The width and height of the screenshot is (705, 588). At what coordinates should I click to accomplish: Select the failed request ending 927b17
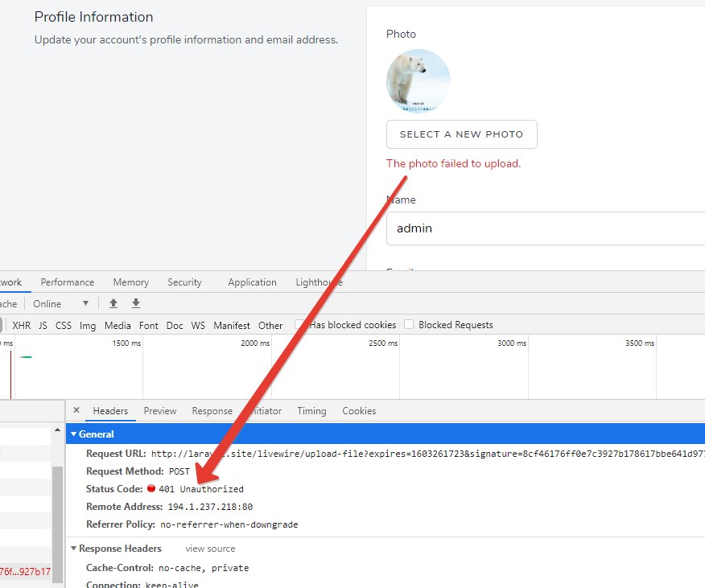[x=25, y=572]
